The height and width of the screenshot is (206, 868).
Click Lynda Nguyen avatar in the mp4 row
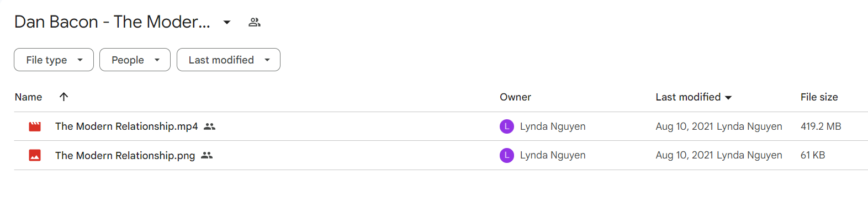coord(507,126)
